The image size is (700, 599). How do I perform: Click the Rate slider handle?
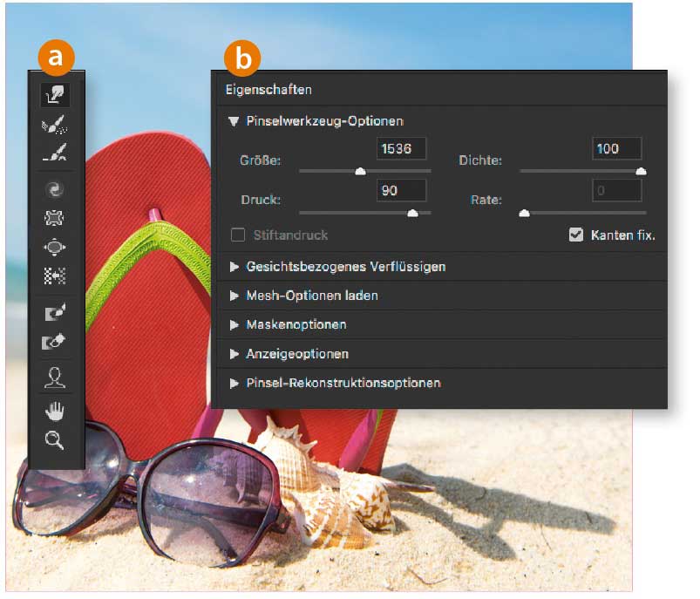tap(524, 213)
